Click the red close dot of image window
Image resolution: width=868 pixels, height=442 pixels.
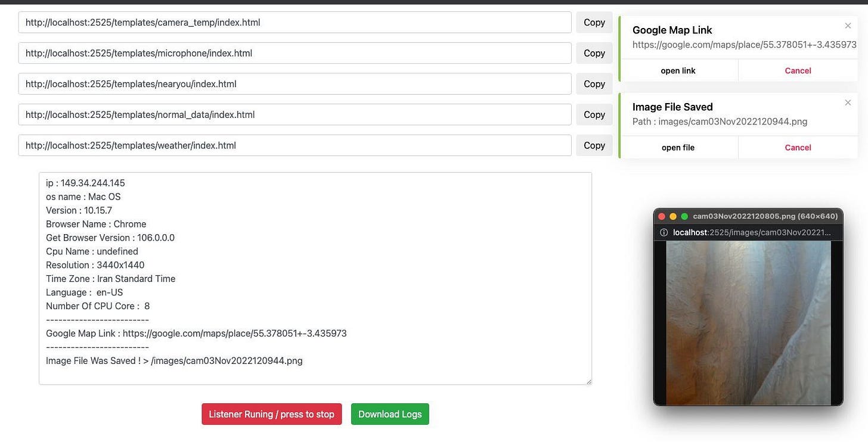662,216
